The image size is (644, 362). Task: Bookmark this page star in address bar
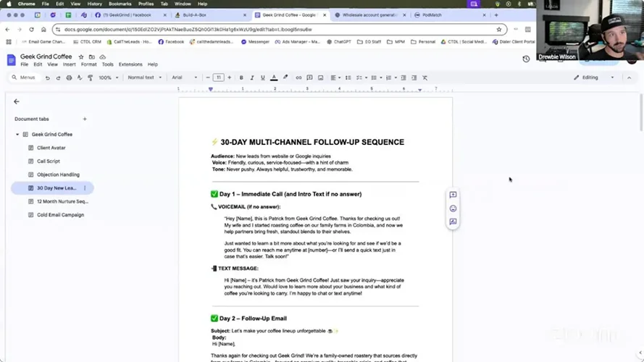tap(499, 30)
